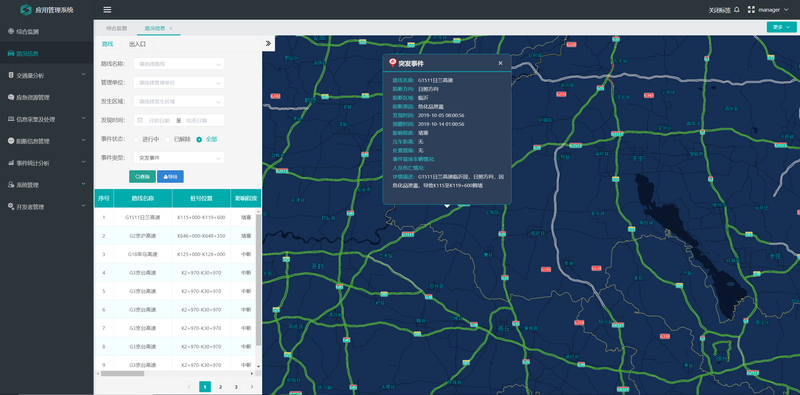Close the 突发事件 popup
The width and height of the screenshot is (800, 395).
500,63
